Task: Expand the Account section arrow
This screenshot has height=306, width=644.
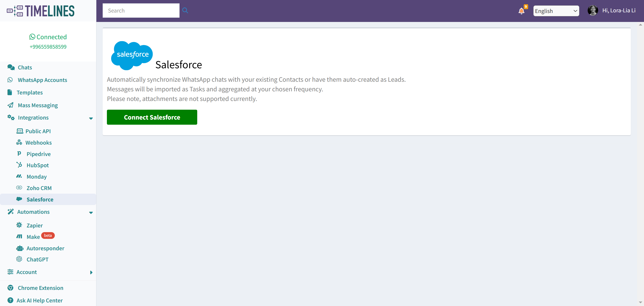Action: [91, 272]
